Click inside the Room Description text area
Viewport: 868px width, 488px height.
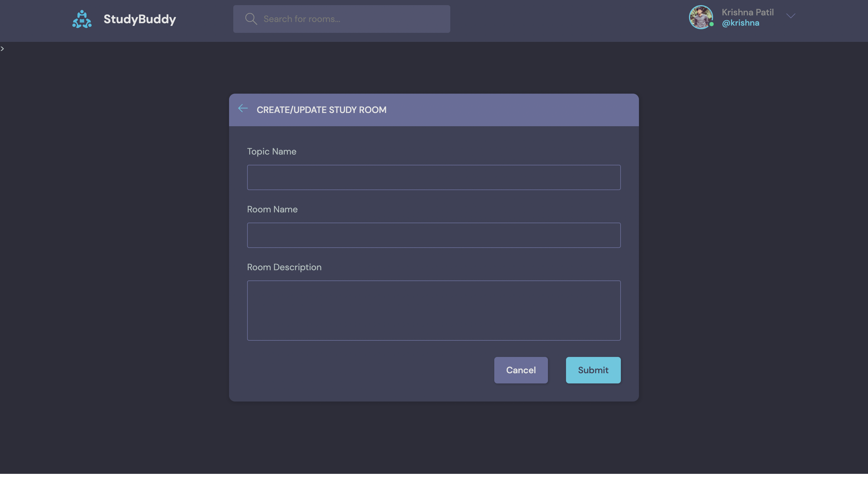point(434,310)
